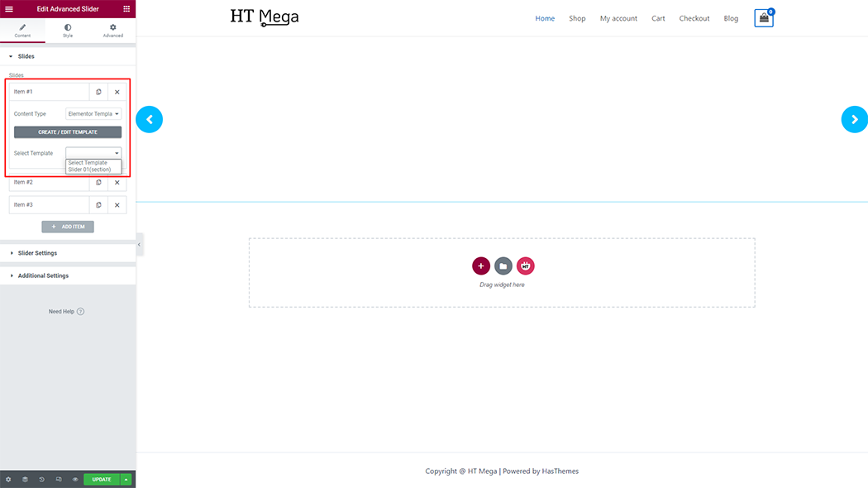Expand the Additional Settings section
868x488 pixels.
tap(68, 276)
